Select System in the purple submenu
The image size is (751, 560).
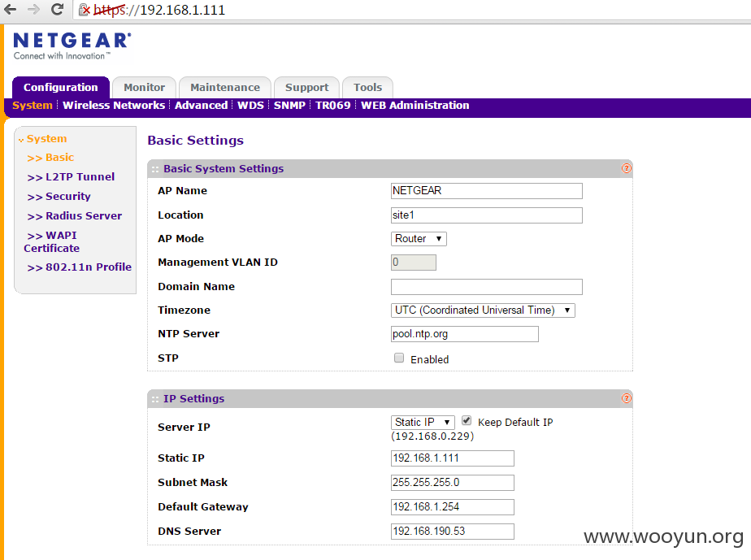[32, 106]
